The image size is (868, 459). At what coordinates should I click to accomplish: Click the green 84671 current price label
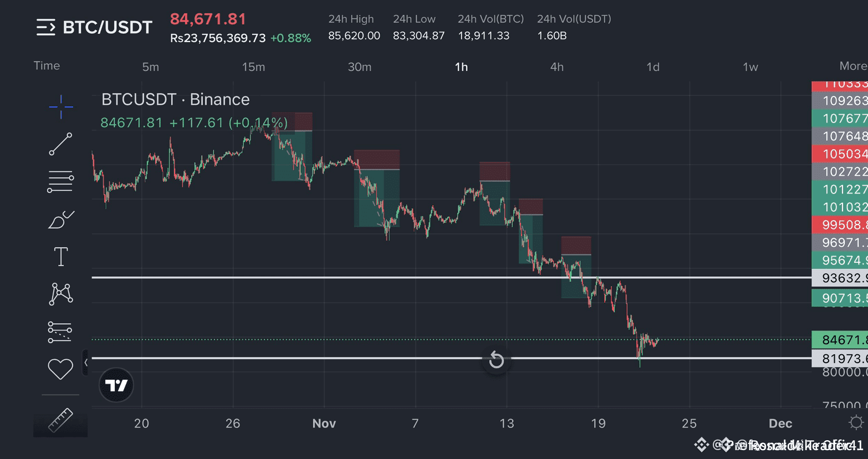click(840, 339)
